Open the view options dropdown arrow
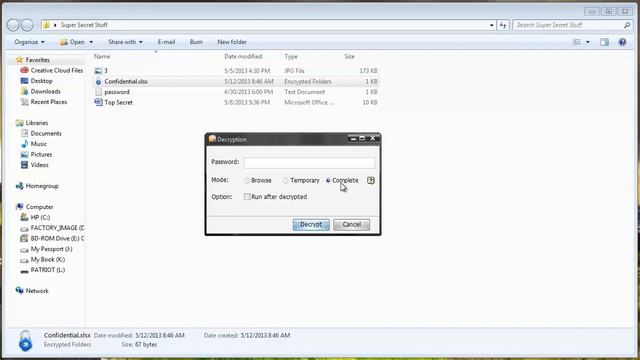Screen dimensions: 640x360 [x=588, y=42]
